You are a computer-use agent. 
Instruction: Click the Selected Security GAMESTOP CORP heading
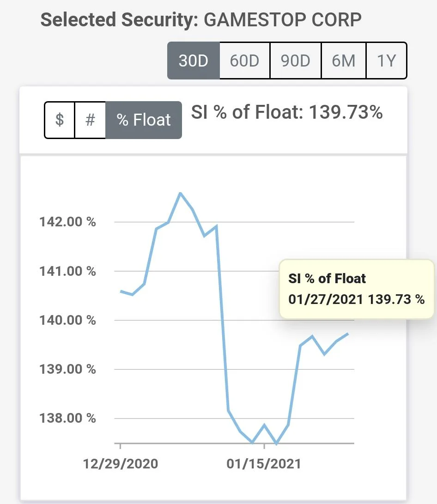(x=201, y=20)
